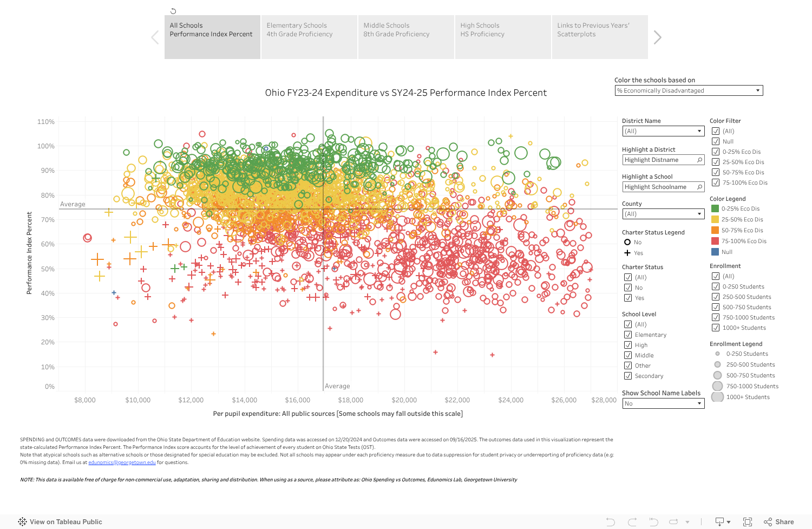Click the Tableau logo next to View on Tableau Public
The height and width of the screenshot is (529, 812).
click(x=23, y=521)
